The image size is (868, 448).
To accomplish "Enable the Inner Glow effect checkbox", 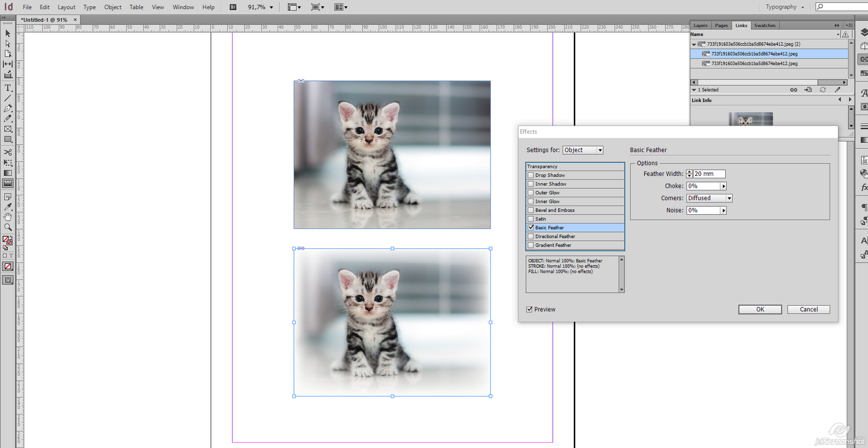I will coord(531,201).
